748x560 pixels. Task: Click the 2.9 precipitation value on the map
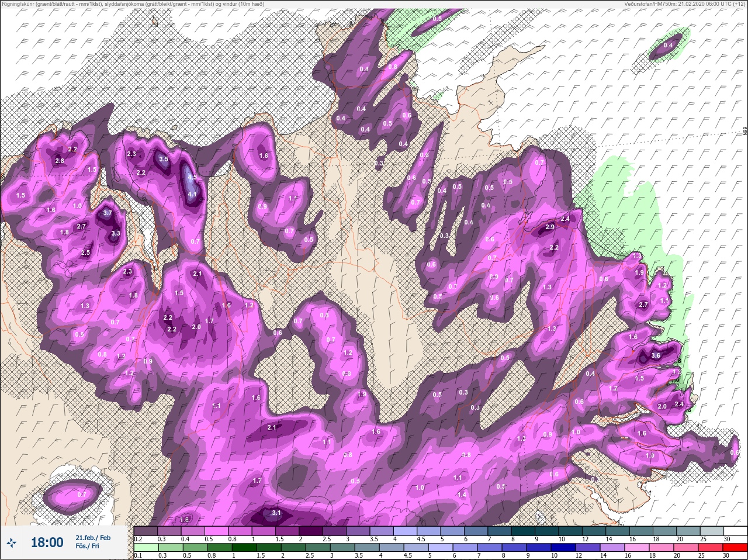(x=550, y=227)
